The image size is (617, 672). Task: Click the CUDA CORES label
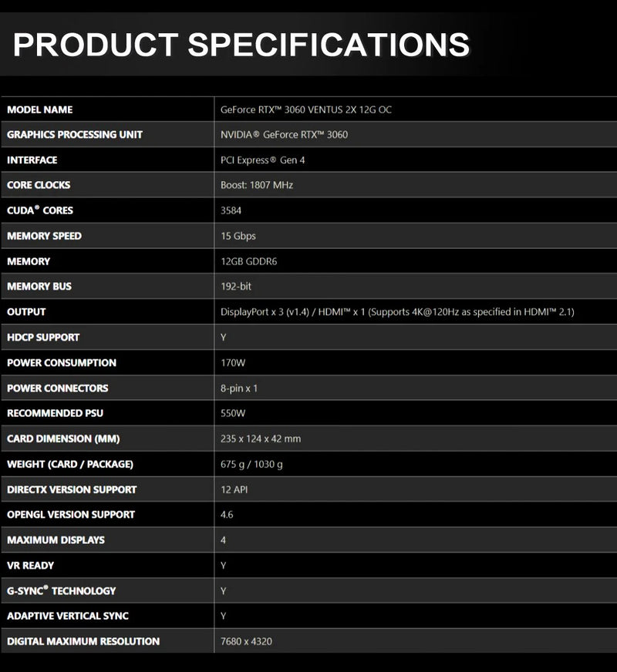[x=40, y=210]
